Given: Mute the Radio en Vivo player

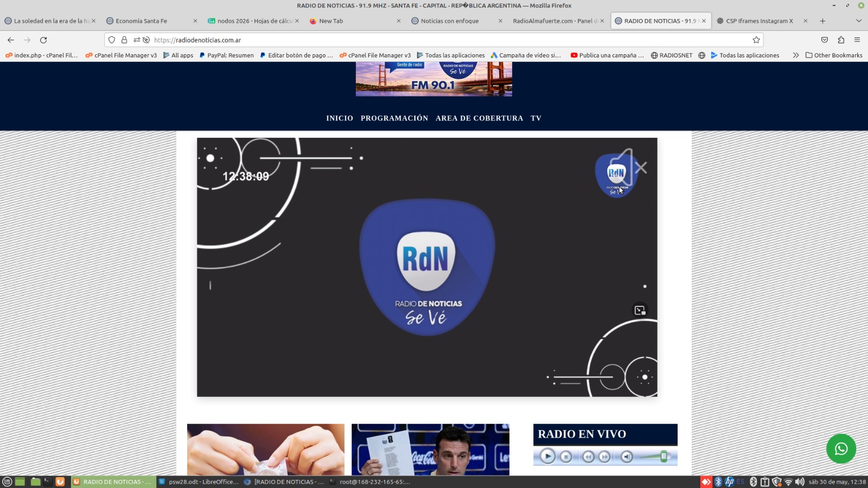Looking at the screenshot, I should pyautogui.click(x=627, y=457).
